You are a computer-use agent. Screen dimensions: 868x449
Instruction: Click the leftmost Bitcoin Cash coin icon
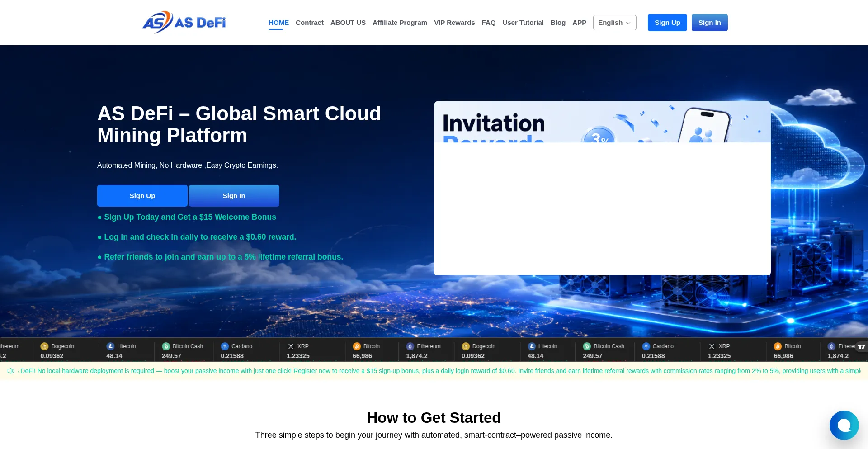(x=166, y=346)
